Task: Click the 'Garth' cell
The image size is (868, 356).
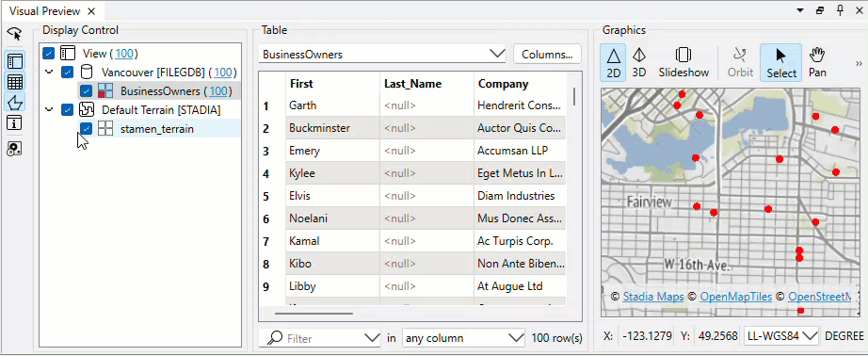Action: (332, 105)
